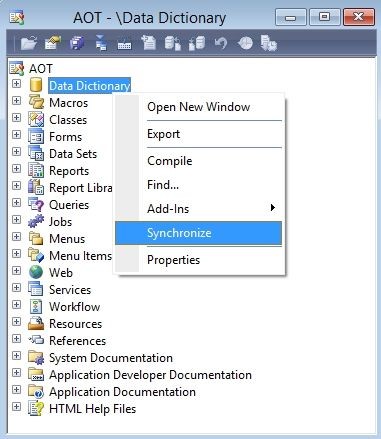
Task: Click the Web globe icon
Action: 36,272
